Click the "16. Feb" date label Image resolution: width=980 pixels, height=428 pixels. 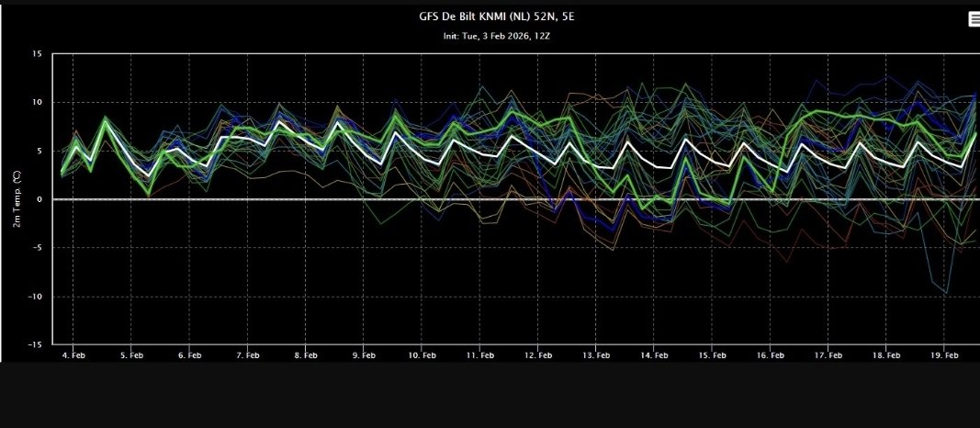pos(770,355)
